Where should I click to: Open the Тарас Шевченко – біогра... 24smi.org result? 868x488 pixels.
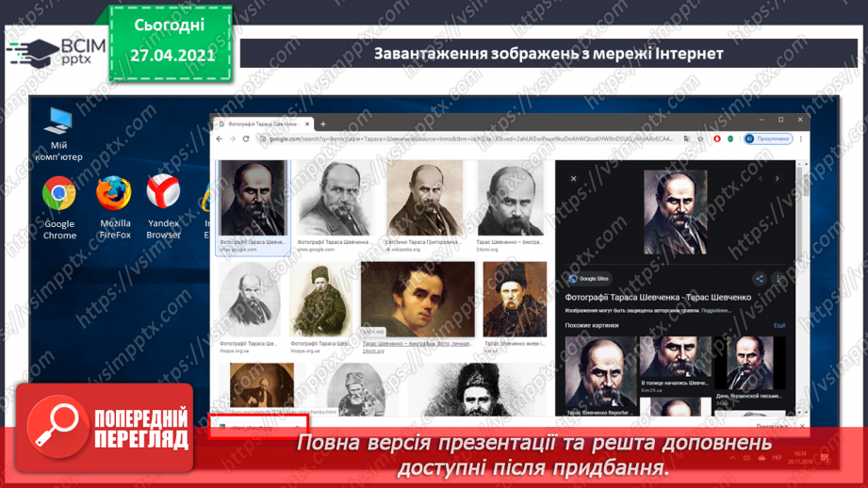(x=511, y=199)
